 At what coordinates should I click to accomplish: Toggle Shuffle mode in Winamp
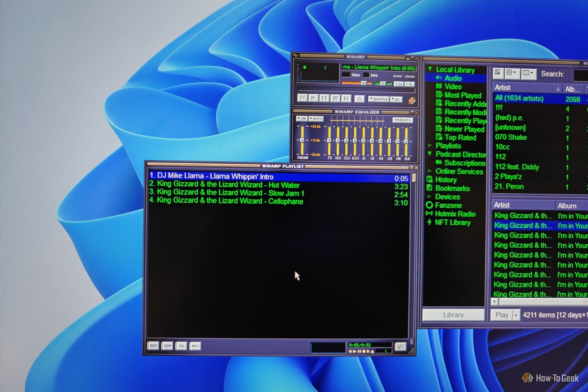(x=378, y=99)
